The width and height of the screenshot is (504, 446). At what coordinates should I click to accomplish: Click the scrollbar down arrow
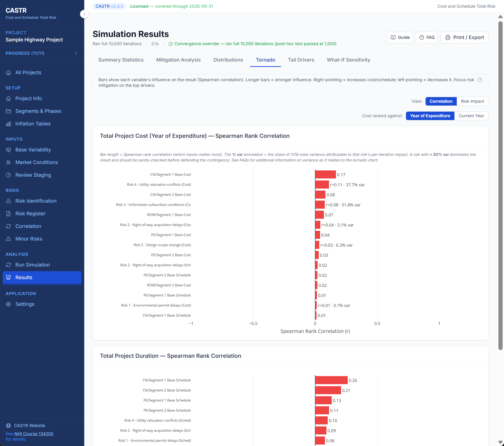pyautogui.click(x=500, y=442)
